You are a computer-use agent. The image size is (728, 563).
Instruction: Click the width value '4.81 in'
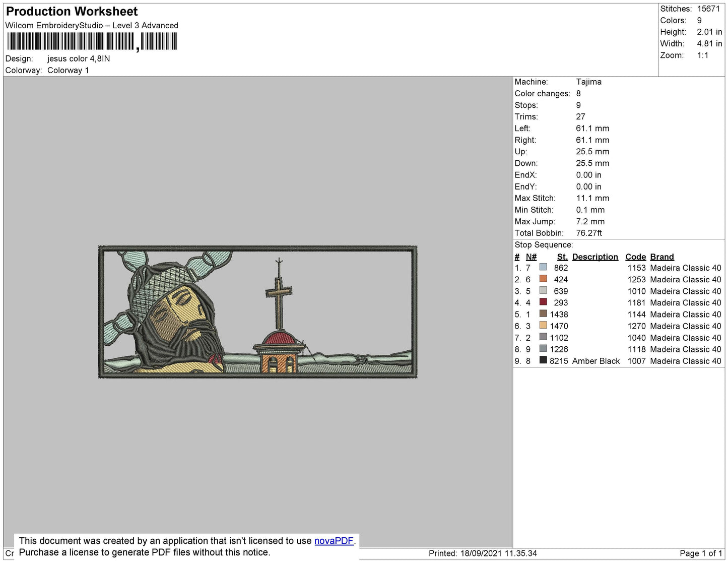[x=709, y=43]
